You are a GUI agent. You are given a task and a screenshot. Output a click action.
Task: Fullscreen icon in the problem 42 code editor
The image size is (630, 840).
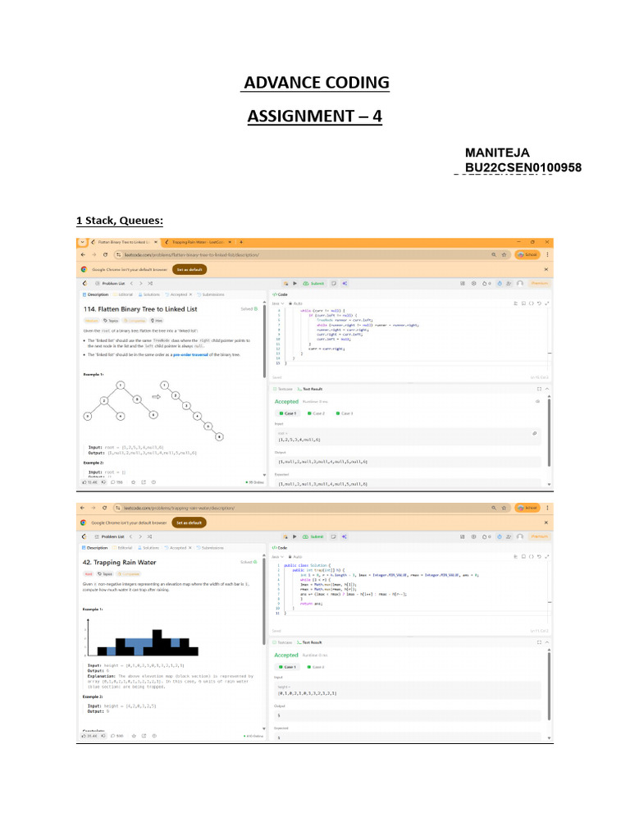tap(547, 557)
